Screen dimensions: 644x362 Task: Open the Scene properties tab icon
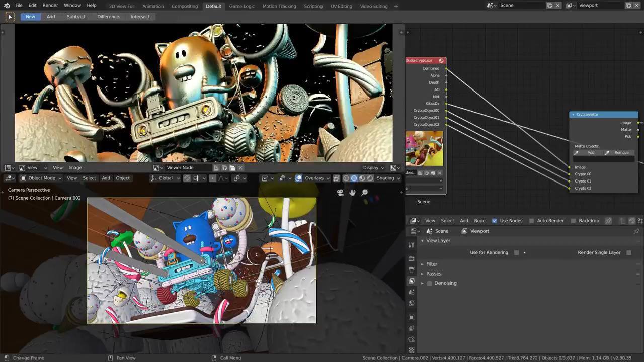coord(411,292)
